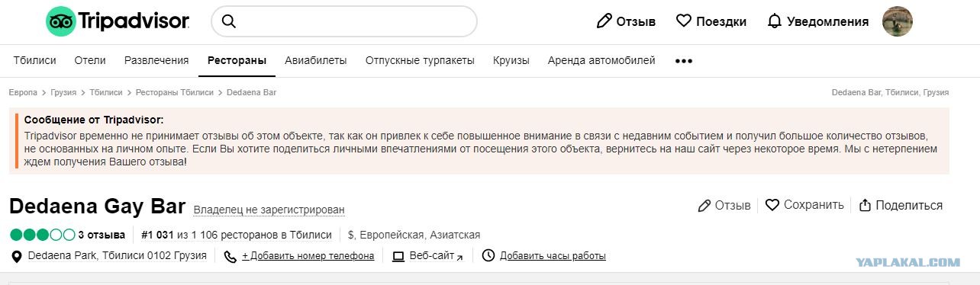This screenshot has height=285, width=980.
Task: Open Уведомления bell notifications
Action: click(774, 21)
